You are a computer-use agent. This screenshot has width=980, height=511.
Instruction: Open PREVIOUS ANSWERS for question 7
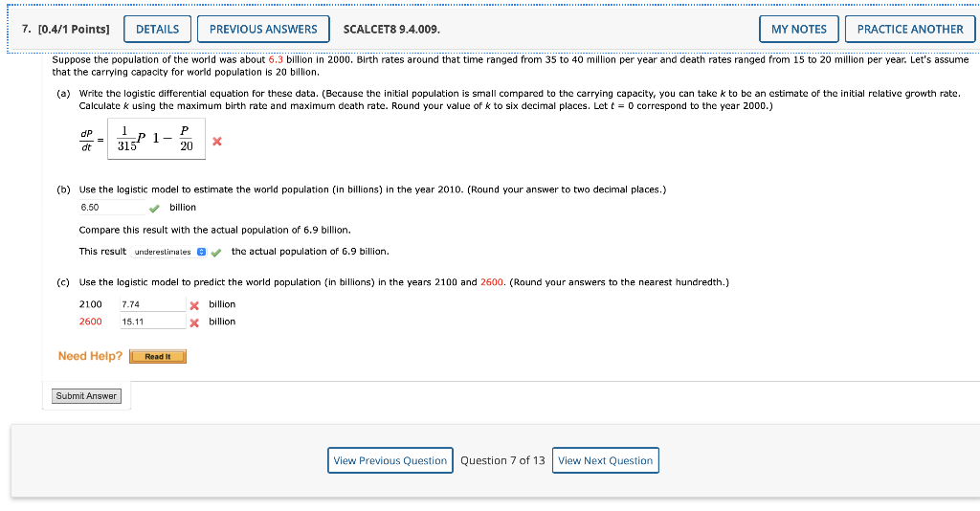coord(263,30)
